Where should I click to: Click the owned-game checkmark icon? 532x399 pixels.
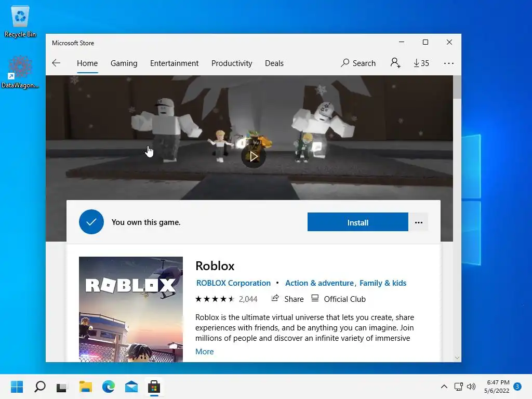coord(91,222)
